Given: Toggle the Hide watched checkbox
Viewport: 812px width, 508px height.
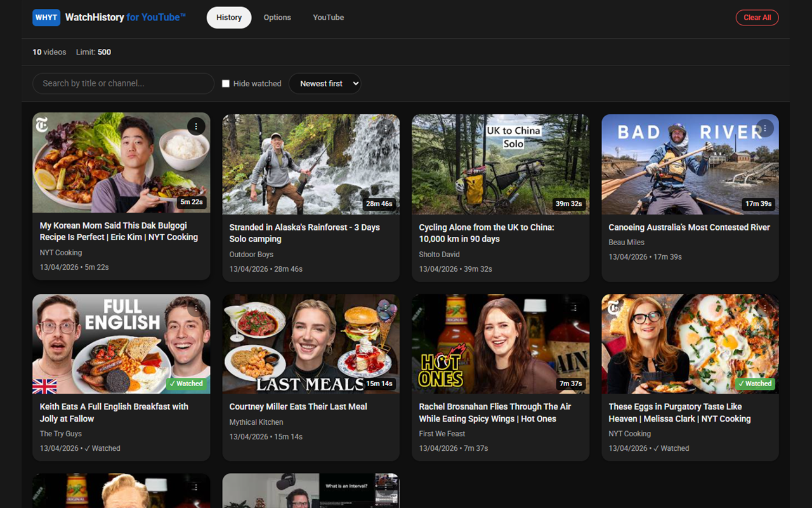Looking at the screenshot, I should coord(225,84).
